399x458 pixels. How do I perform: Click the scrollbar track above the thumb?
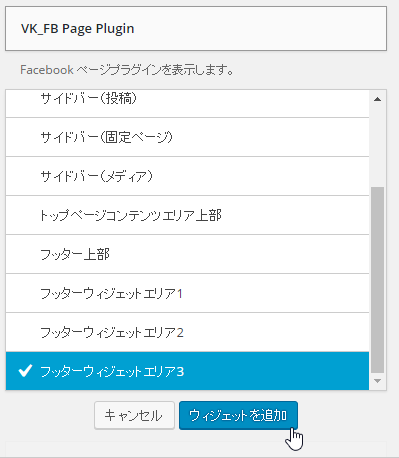click(x=377, y=145)
